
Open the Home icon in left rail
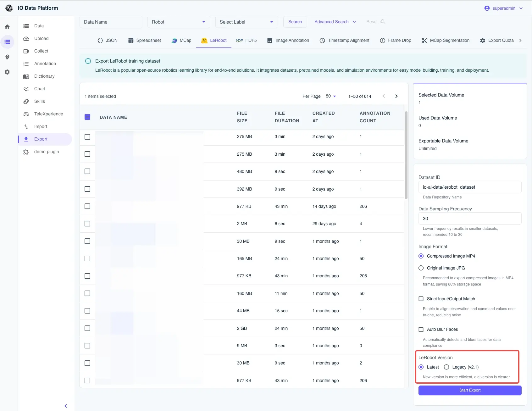pos(7,27)
